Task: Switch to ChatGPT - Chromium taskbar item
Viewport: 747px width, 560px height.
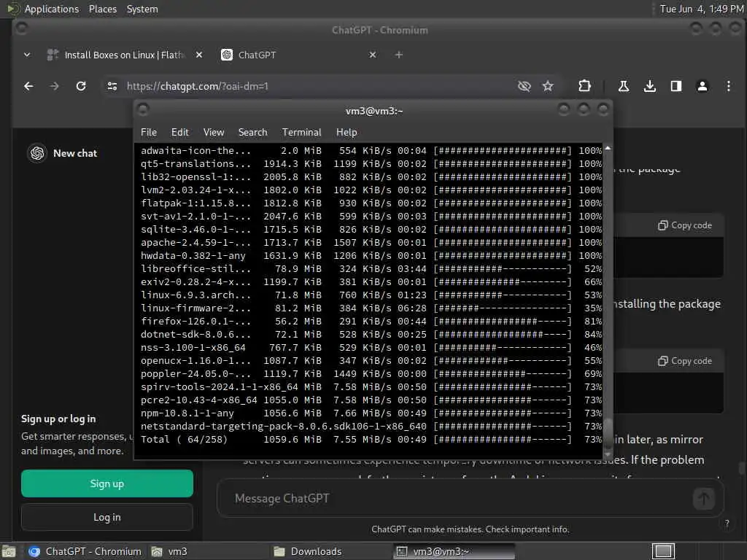Action: [85, 551]
